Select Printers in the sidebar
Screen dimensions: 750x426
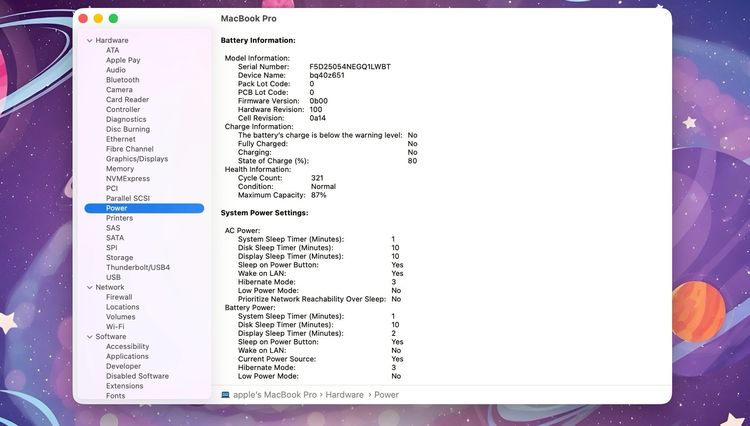click(x=120, y=218)
